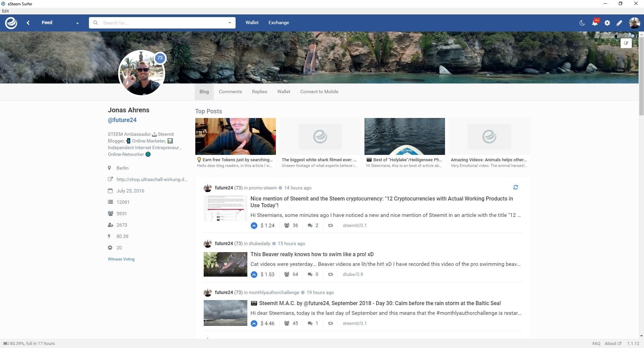Upvote the Steemit M.A.C. post
Screen dimensions: 644x348
[x=254, y=324]
